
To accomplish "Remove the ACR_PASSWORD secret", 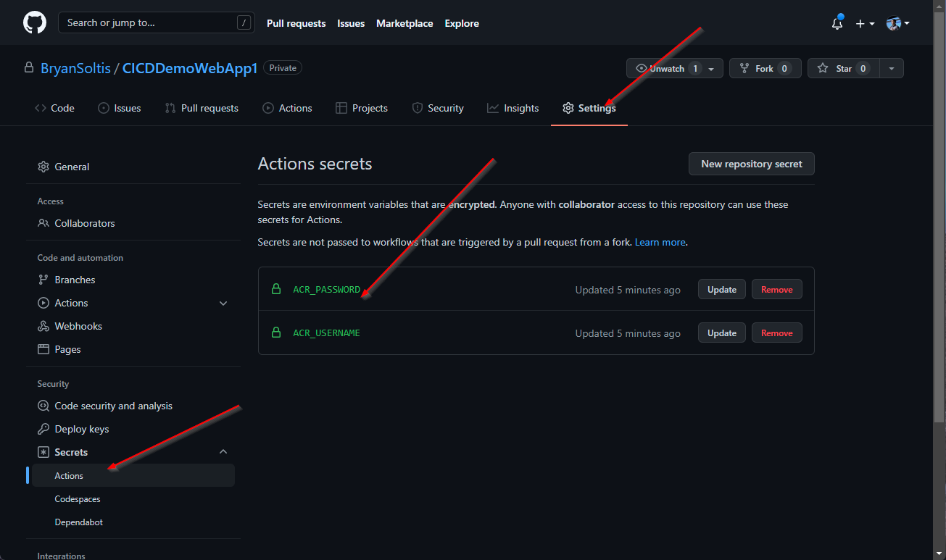I will coord(776,289).
